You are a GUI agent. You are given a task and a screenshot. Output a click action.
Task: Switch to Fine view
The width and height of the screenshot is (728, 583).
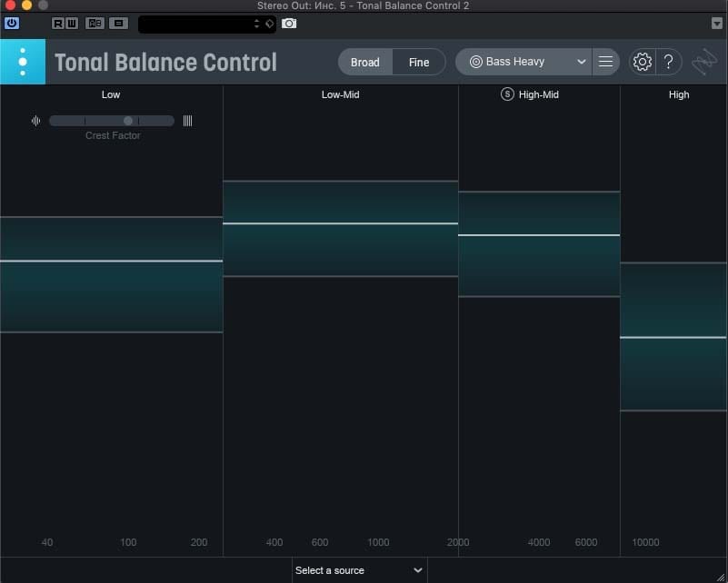coord(419,62)
